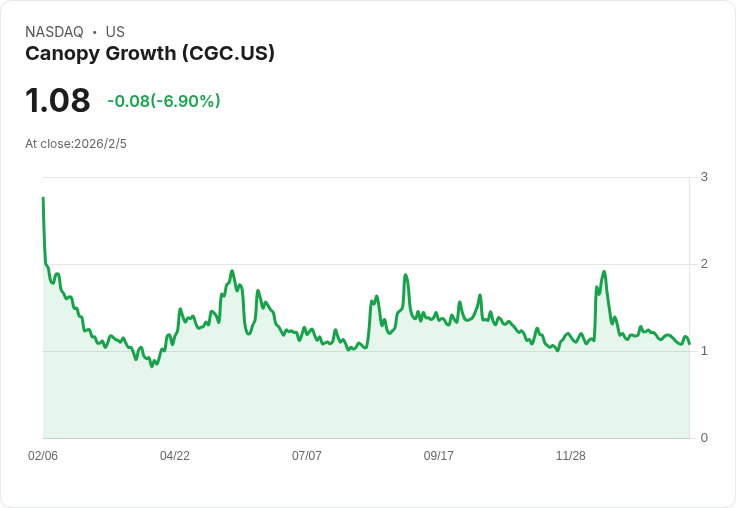
Task: Click the Canopy Growth (CGC.US) title
Action: point(150,54)
